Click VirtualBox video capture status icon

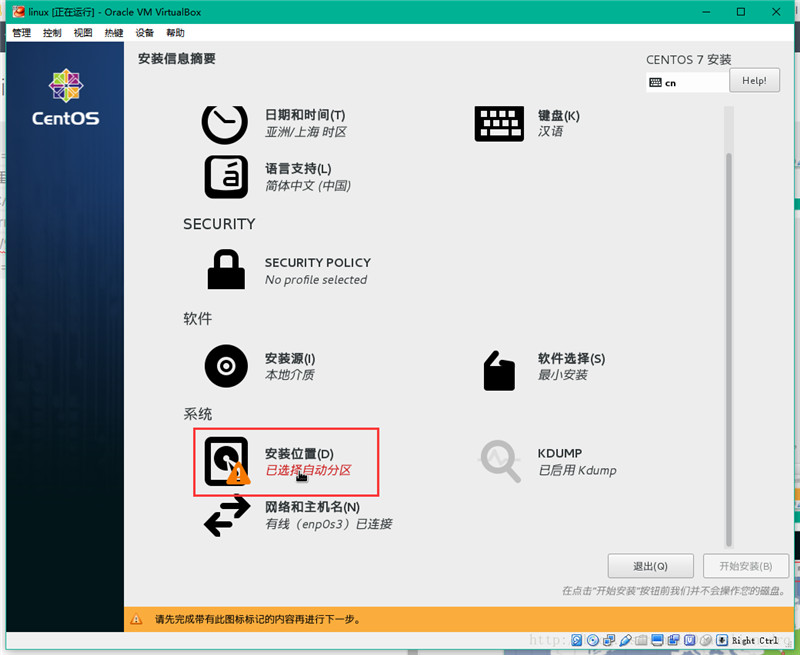point(673,640)
